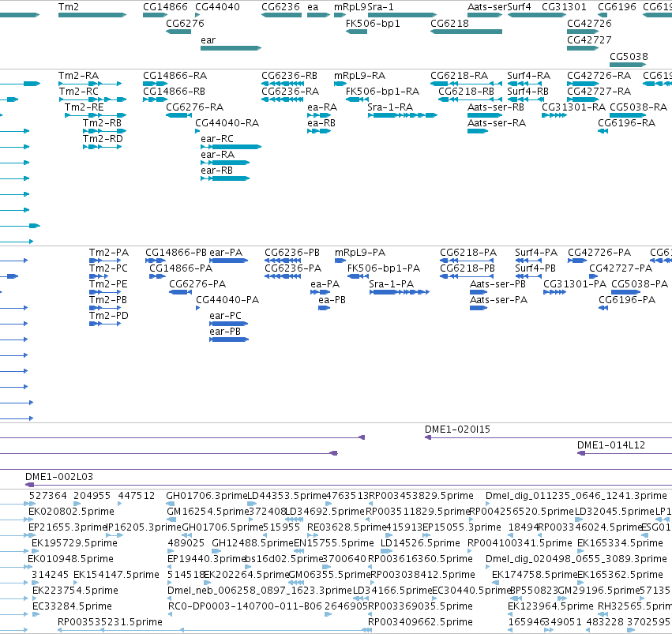Image resolution: width=672 pixels, height=634 pixels.
Task: Click the "CG6236-PA" protein label
Action: (x=293, y=268)
